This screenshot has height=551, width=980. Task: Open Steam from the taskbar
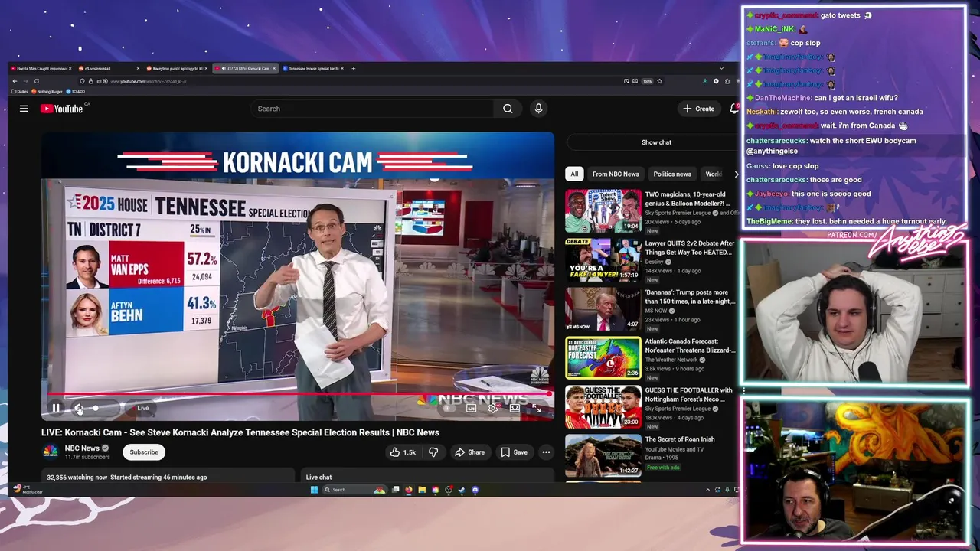click(x=462, y=490)
